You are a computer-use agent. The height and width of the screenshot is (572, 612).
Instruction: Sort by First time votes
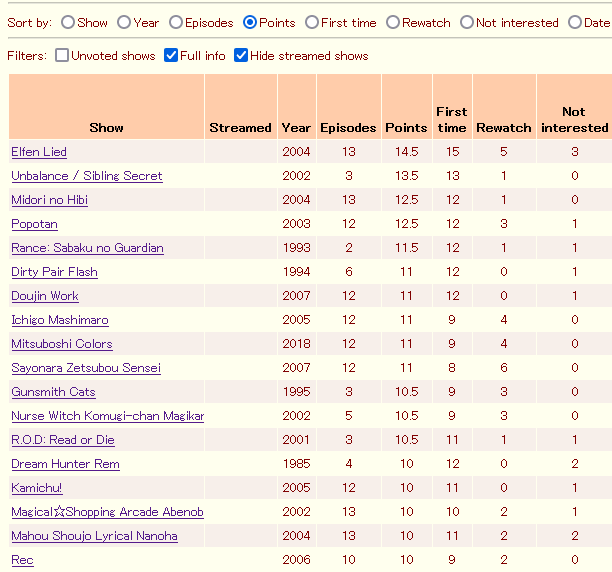tap(312, 22)
